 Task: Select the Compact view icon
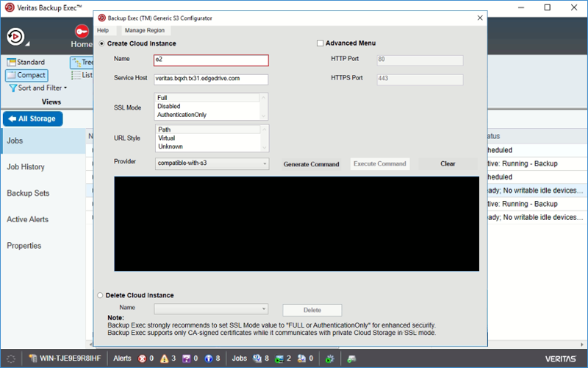(11, 75)
